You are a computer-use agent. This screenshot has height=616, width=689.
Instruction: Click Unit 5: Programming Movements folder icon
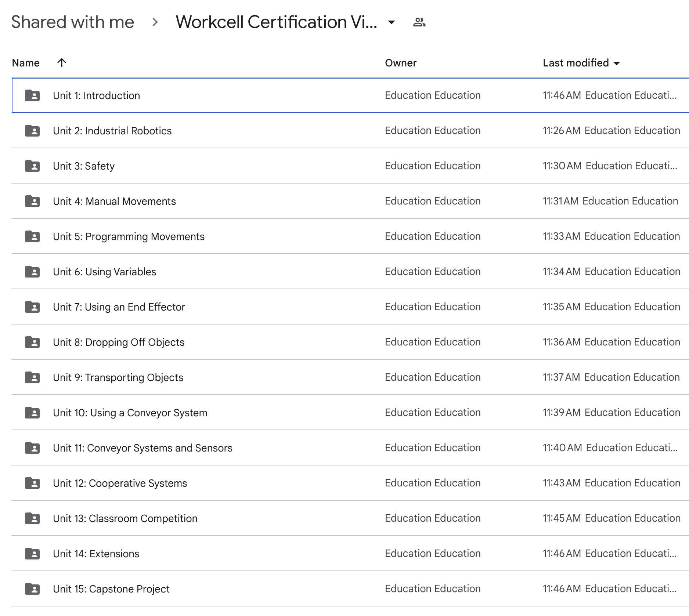point(32,236)
